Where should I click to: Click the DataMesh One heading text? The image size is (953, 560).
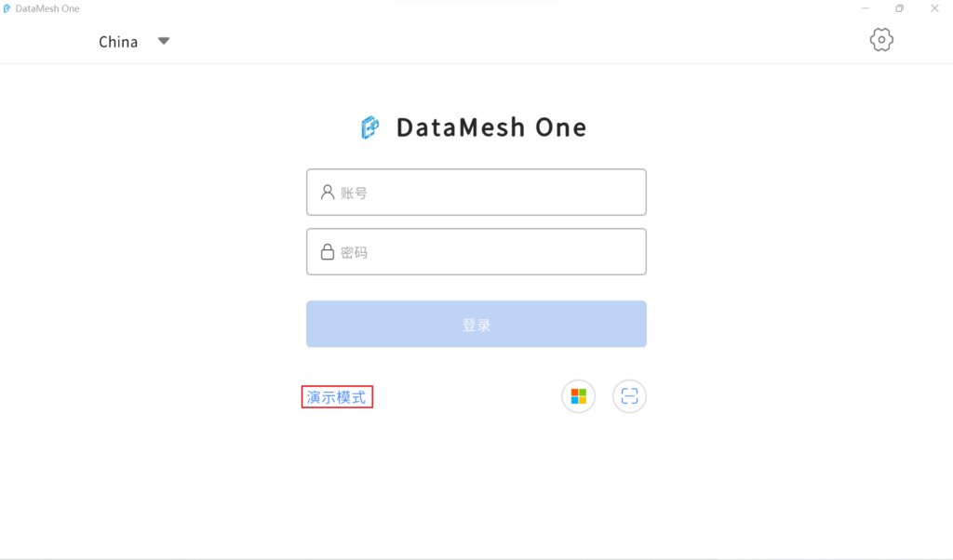click(491, 127)
